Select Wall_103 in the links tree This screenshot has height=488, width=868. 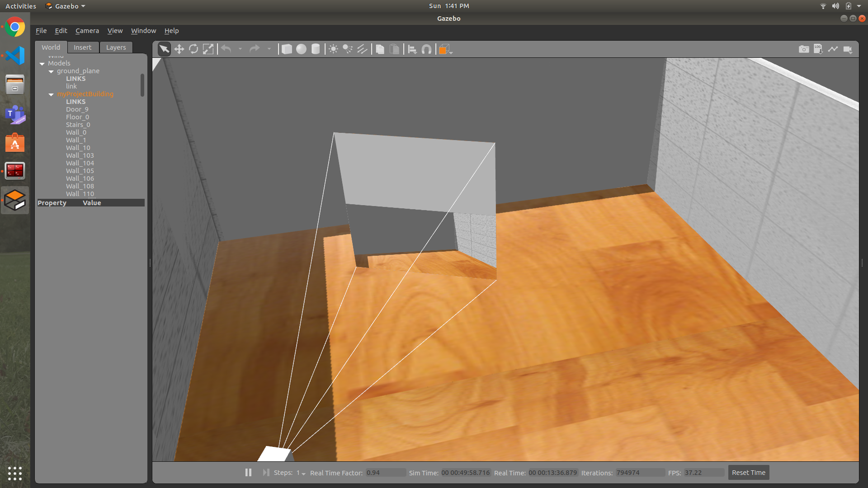coord(80,155)
